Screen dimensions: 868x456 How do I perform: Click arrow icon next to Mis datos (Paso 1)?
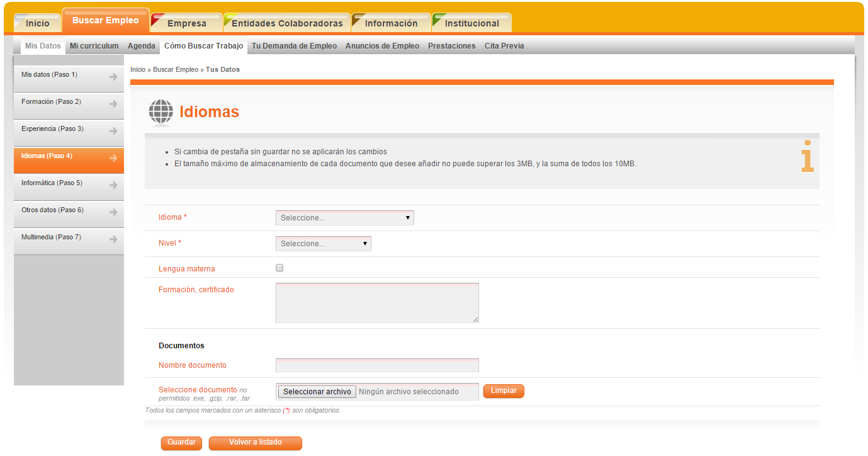click(x=113, y=77)
